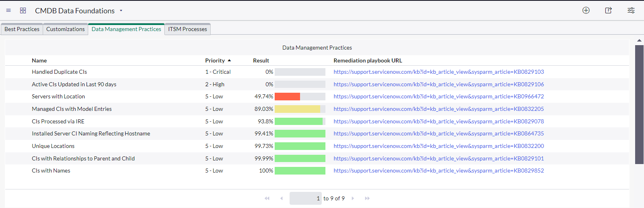This screenshot has width=644, height=208.
Task: Expand the CMDB Data Foundations dropdown arrow
Action: (x=121, y=11)
